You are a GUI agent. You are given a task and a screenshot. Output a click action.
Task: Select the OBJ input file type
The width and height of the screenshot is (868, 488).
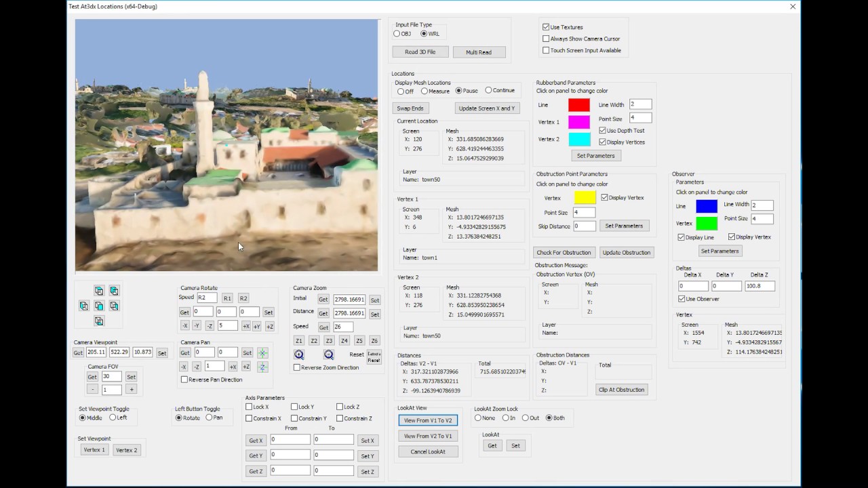[397, 33]
